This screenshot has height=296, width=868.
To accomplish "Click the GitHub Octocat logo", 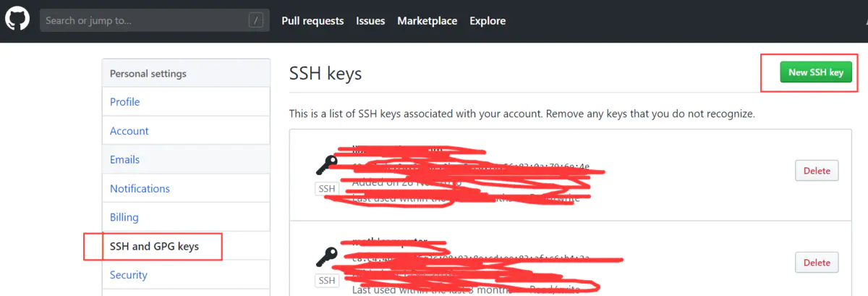I will tap(17, 20).
